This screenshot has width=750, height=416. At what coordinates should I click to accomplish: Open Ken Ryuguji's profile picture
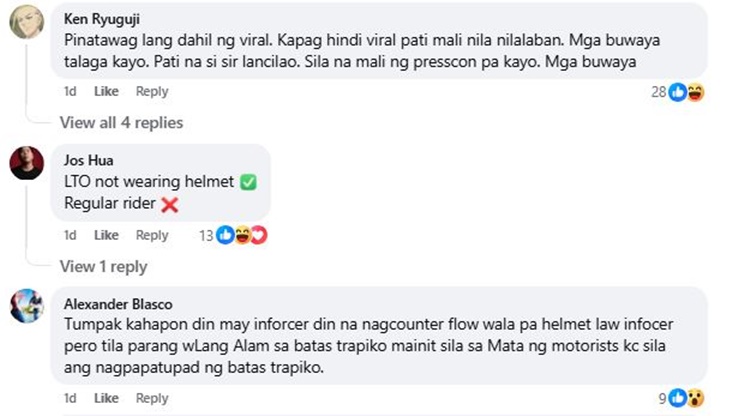[x=27, y=22]
